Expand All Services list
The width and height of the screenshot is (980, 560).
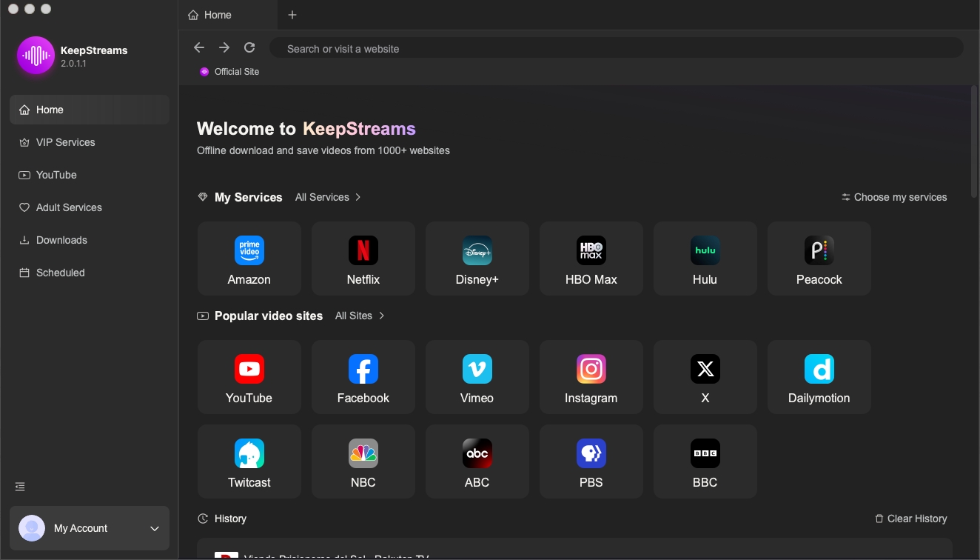328,197
